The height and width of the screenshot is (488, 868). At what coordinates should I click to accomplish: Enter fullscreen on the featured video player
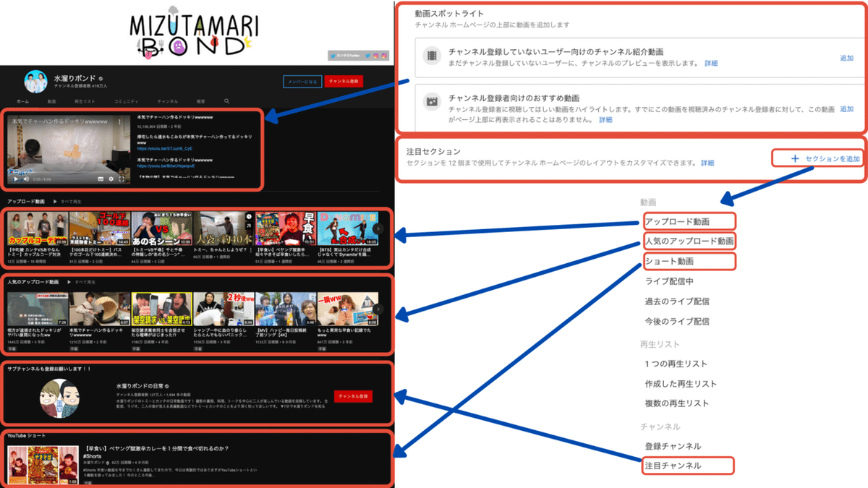122,179
